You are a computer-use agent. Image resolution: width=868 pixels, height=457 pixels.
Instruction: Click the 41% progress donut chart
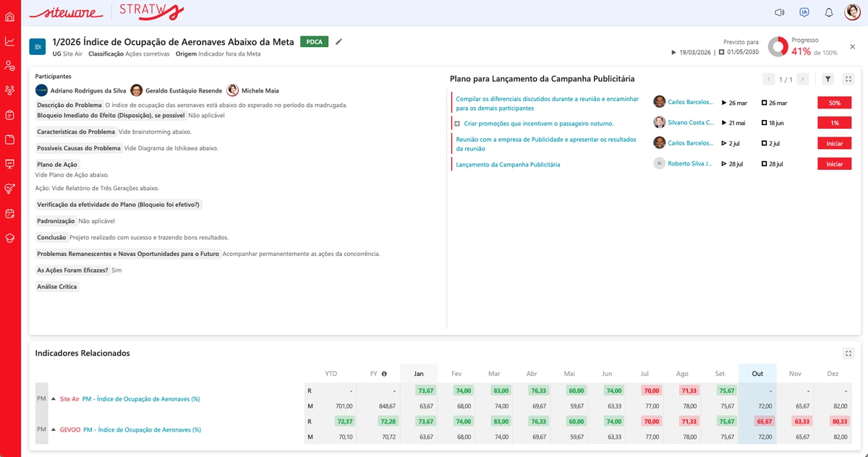tap(778, 46)
